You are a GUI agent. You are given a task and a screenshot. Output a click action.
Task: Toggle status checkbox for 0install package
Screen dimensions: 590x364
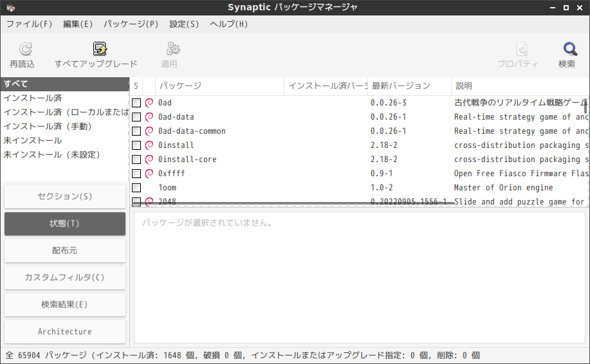click(x=136, y=145)
